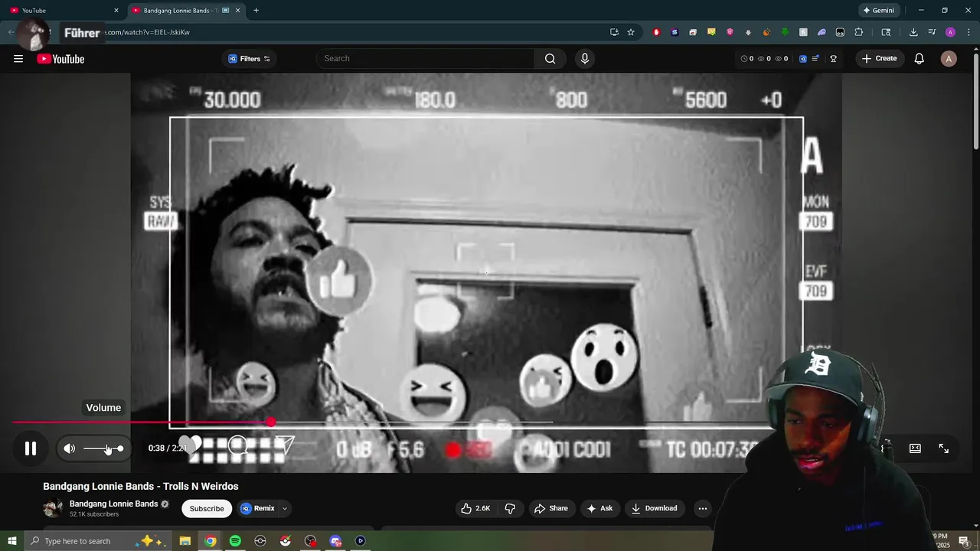Share the video
The width and height of the screenshot is (980, 551).
pos(551,508)
